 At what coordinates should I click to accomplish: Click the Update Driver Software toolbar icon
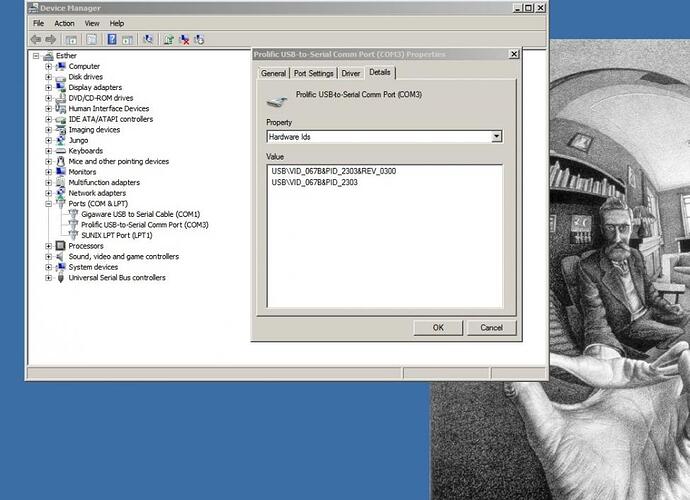tap(169, 40)
